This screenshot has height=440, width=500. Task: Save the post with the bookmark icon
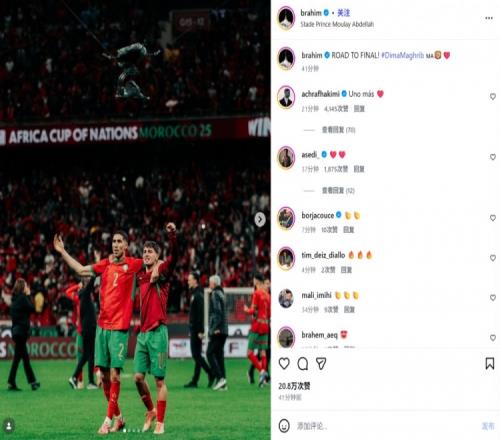pyautogui.click(x=490, y=363)
